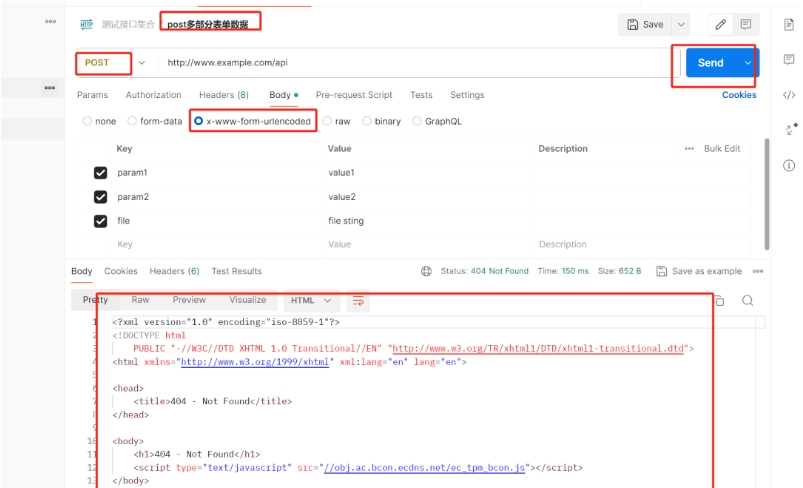Viewport: 803px width, 488px height.
Task: Click Save as example text
Action: coord(707,271)
